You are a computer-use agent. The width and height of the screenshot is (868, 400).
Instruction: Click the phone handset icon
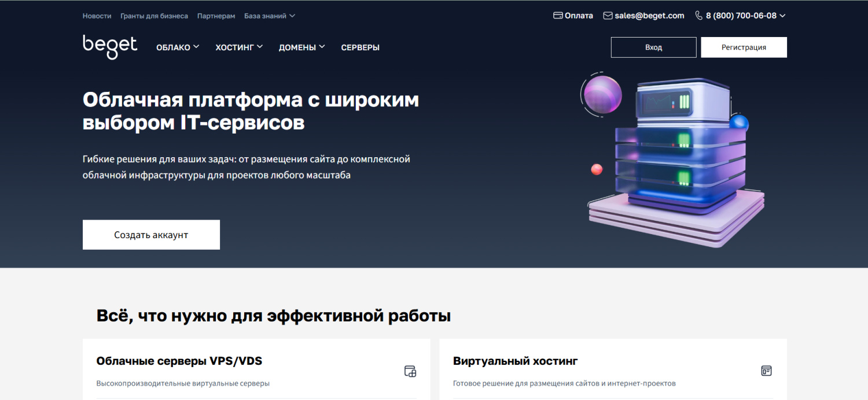point(698,16)
